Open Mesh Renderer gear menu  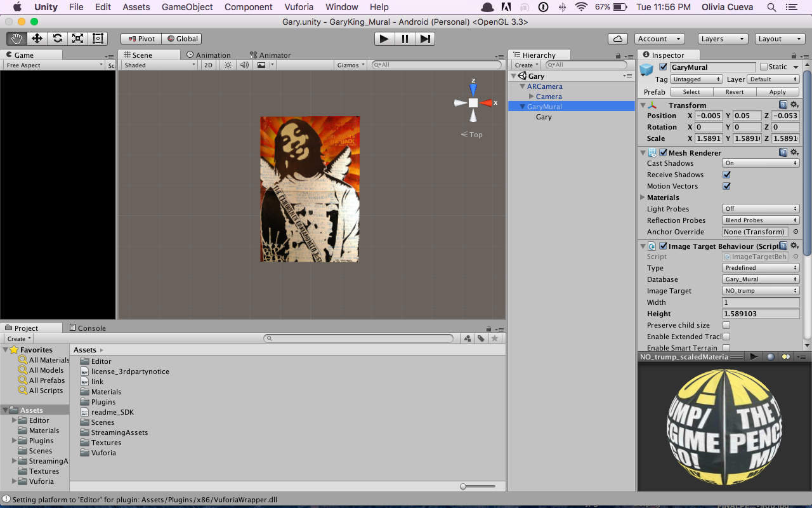(794, 152)
